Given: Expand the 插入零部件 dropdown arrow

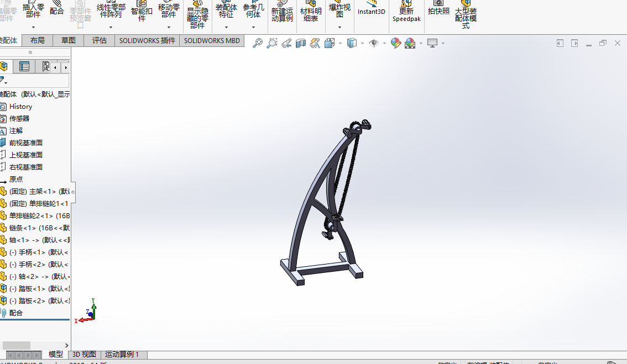Looking at the screenshot, I should click(33, 27).
